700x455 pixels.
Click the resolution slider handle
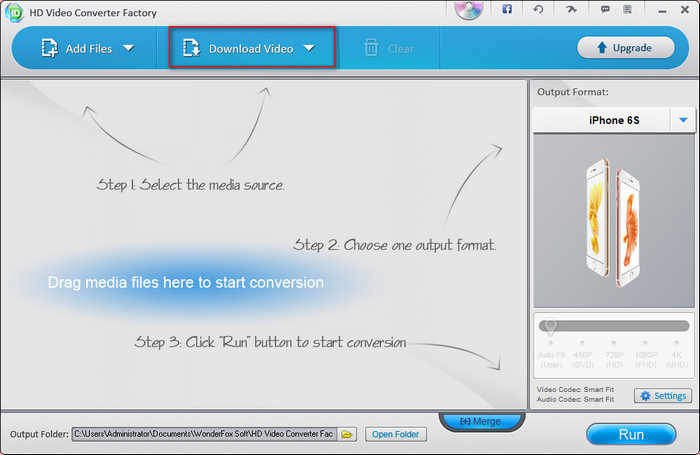[x=550, y=327]
